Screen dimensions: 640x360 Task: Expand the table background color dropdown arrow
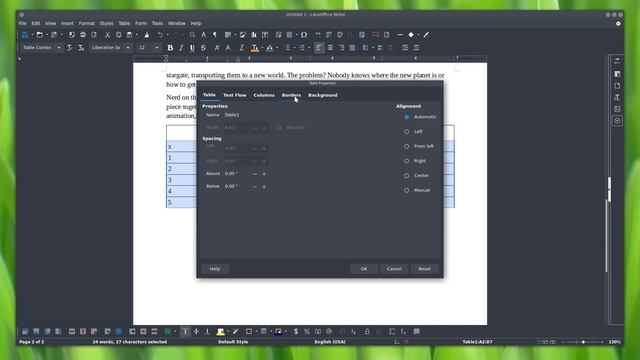coord(228,331)
